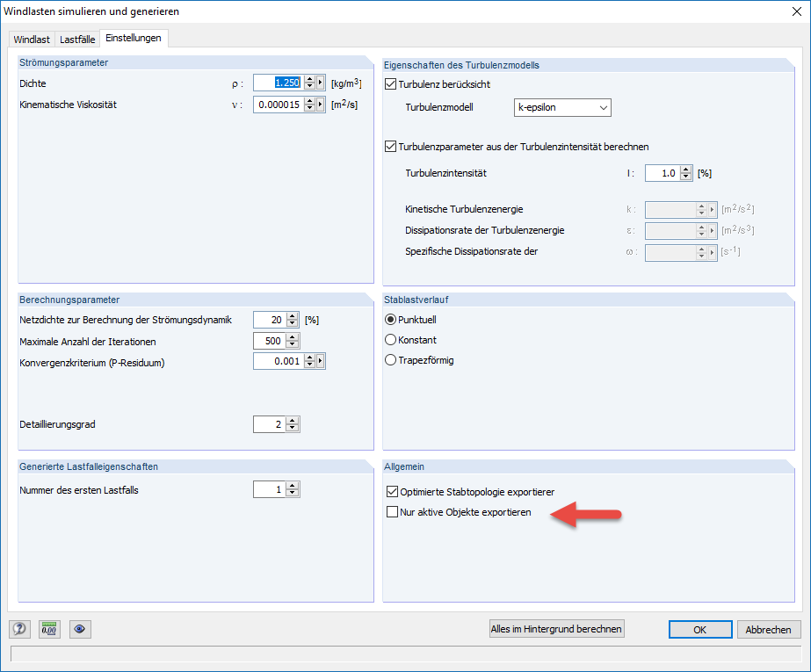Increase Turbulenzintensität with up arrow

tap(684, 170)
